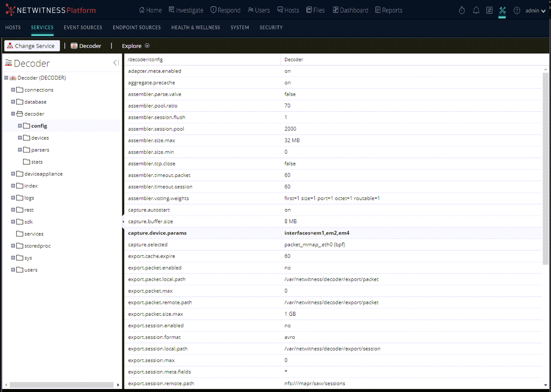Collapse the Decoder tree panel arrow
This screenshot has width=551, height=392.
tap(116, 63)
